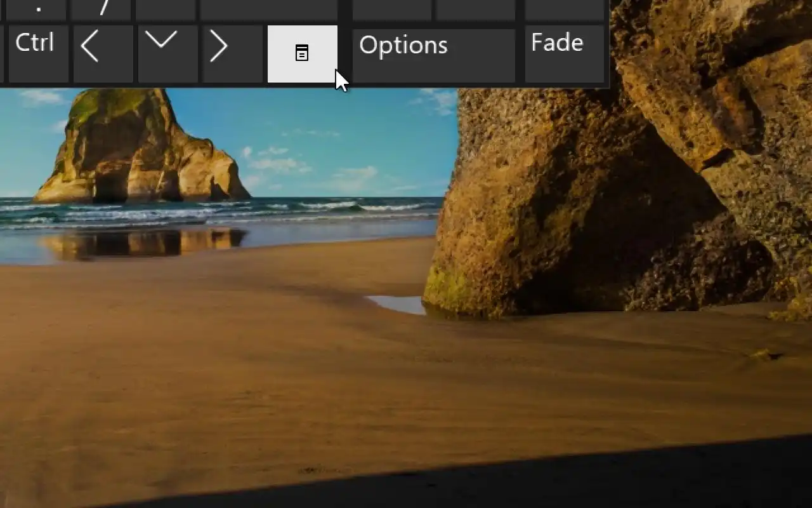Click the Ctrl key on on-screen keyboard

point(39,54)
